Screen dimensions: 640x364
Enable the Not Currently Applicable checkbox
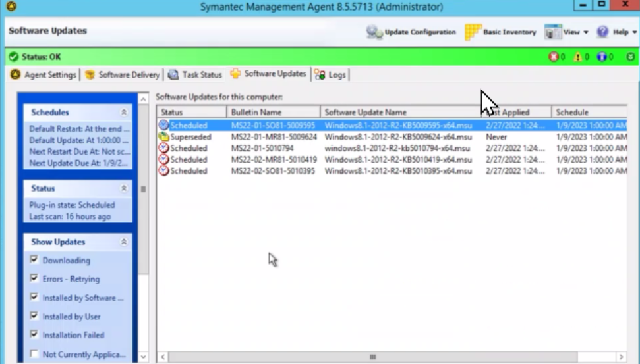pos(34,354)
